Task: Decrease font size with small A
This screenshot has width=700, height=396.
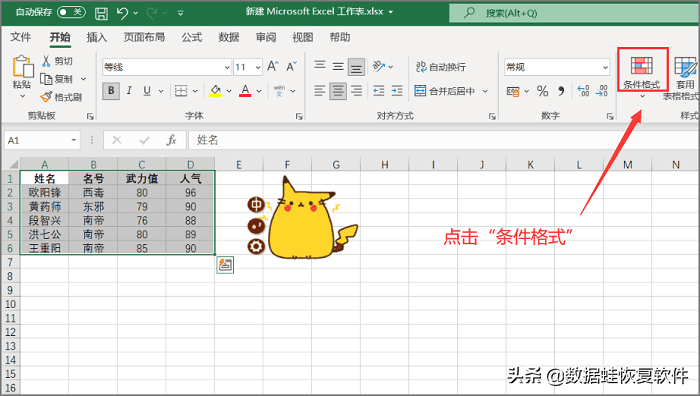Action: pos(292,67)
